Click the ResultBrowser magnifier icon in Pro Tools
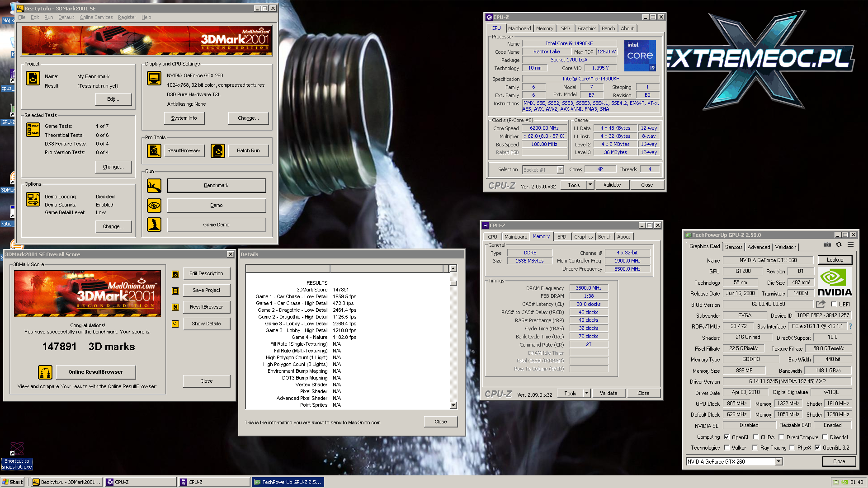This screenshot has width=868, height=488. (154, 151)
